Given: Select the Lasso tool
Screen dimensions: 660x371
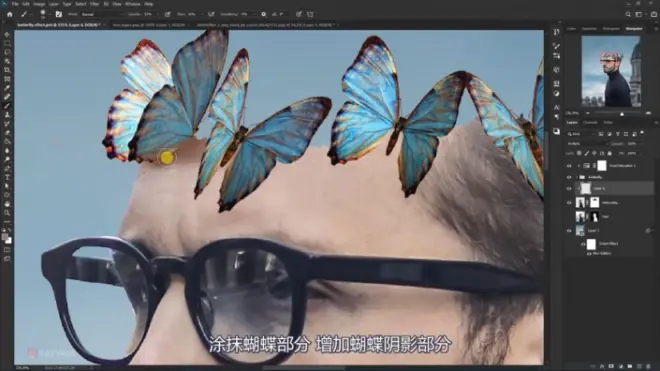Looking at the screenshot, I should 7,52.
